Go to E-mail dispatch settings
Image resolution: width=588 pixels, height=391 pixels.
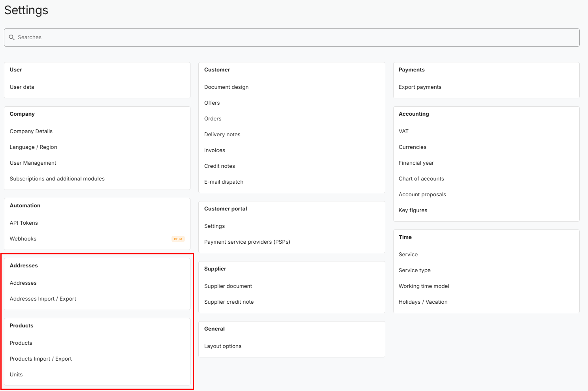(x=224, y=182)
